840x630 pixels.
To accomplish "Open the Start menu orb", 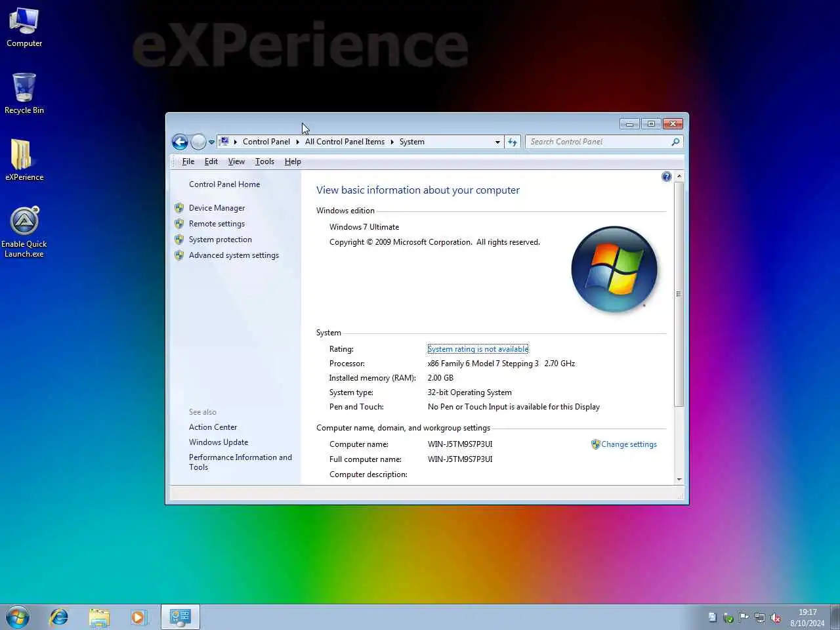I will point(18,618).
